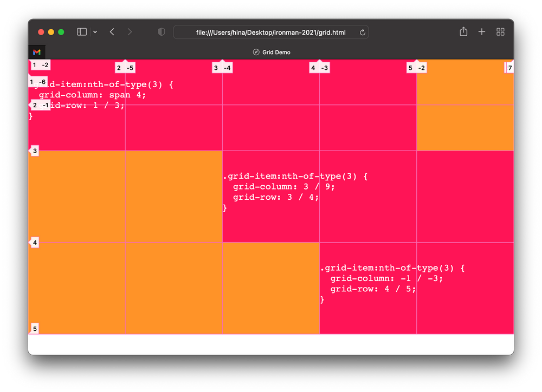Open the Privacy Report shield
Image resolution: width=542 pixels, height=392 pixels.
point(161,31)
